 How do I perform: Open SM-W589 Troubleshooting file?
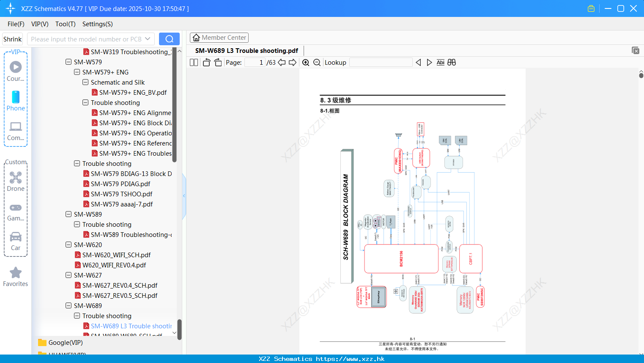pyautogui.click(x=127, y=235)
